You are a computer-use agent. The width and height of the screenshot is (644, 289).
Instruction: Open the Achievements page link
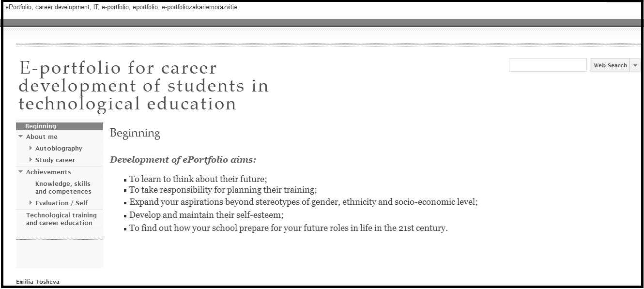click(x=48, y=172)
